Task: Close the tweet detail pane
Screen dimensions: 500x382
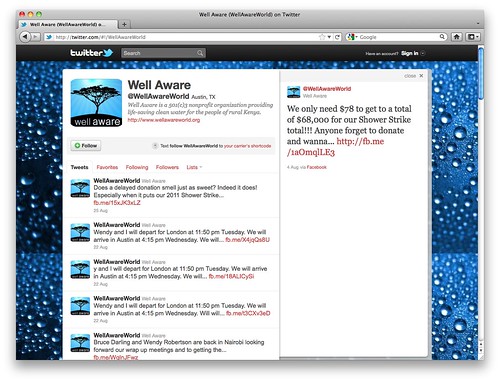Action: [x=414, y=76]
